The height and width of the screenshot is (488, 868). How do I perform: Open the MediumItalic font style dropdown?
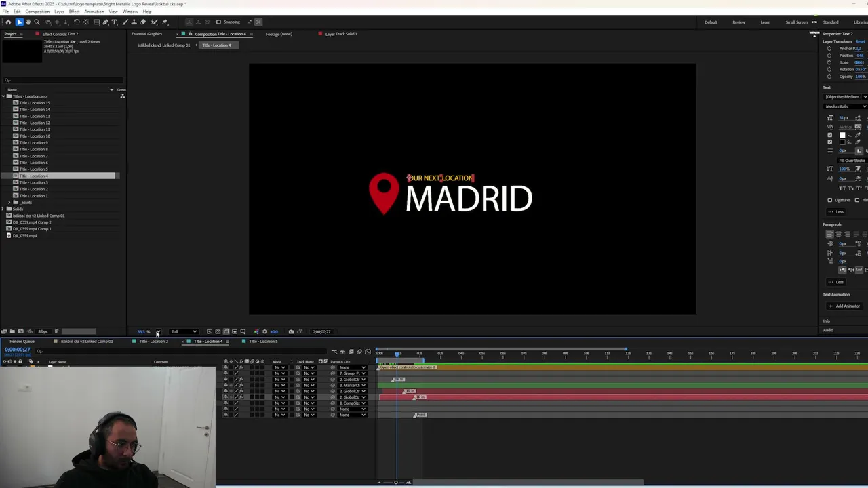pyautogui.click(x=846, y=106)
